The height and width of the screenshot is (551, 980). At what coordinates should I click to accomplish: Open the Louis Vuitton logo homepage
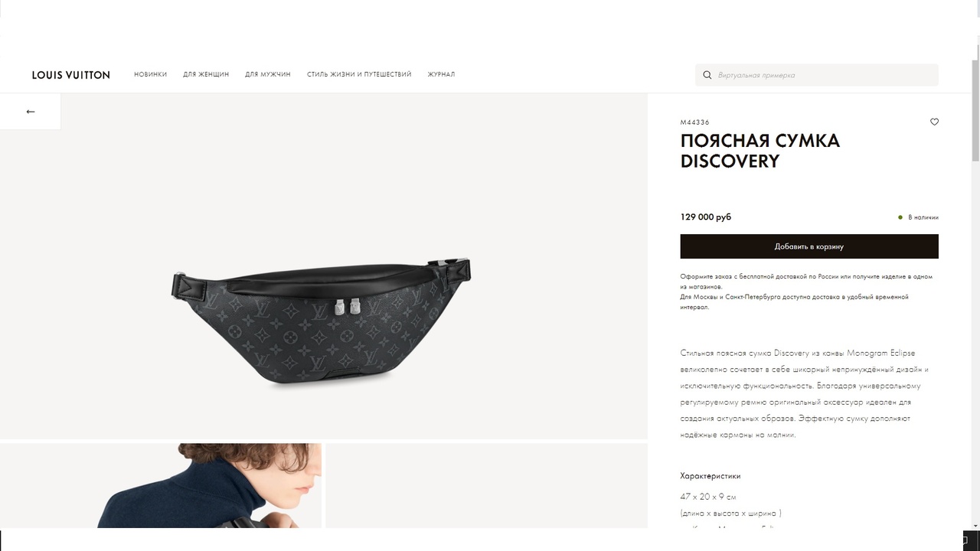tap(70, 75)
